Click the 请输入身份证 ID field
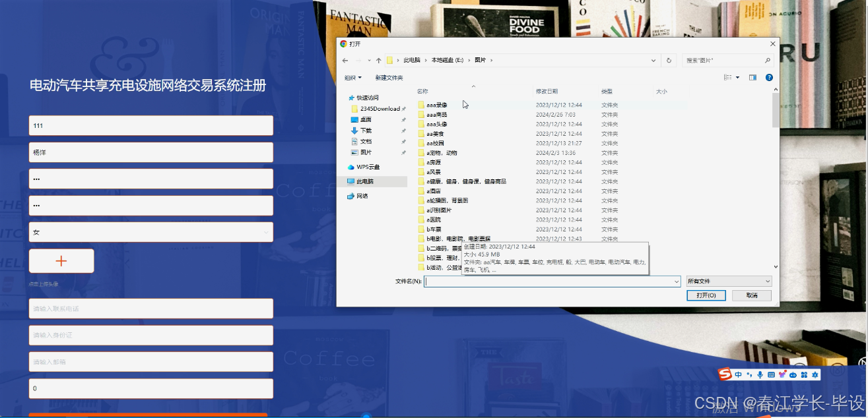868x418 pixels. 151,335
